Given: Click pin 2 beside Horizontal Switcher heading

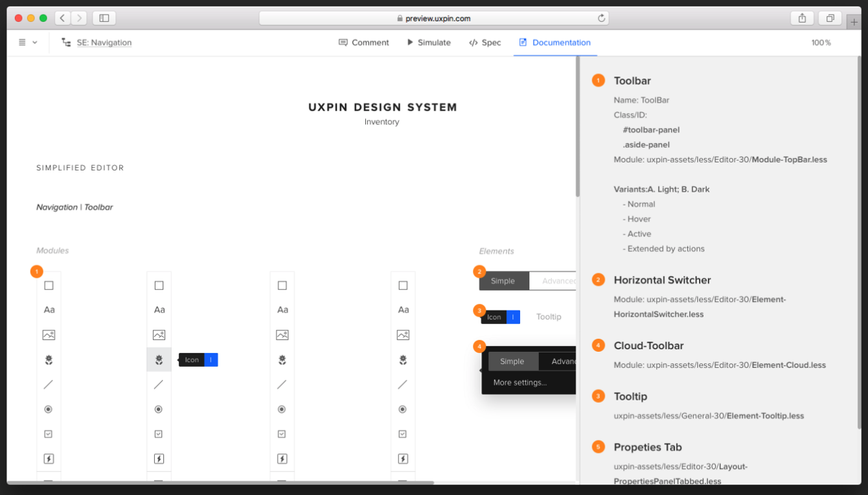Looking at the screenshot, I should (x=599, y=280).
